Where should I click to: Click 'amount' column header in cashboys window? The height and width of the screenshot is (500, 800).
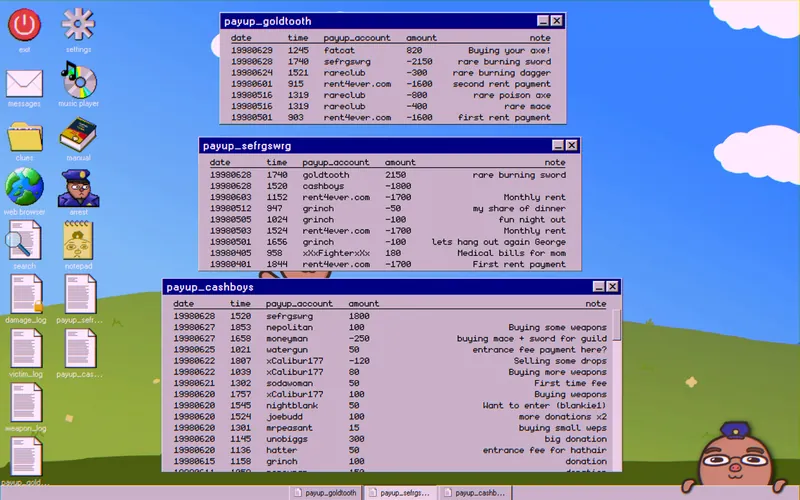click(364, 304)
